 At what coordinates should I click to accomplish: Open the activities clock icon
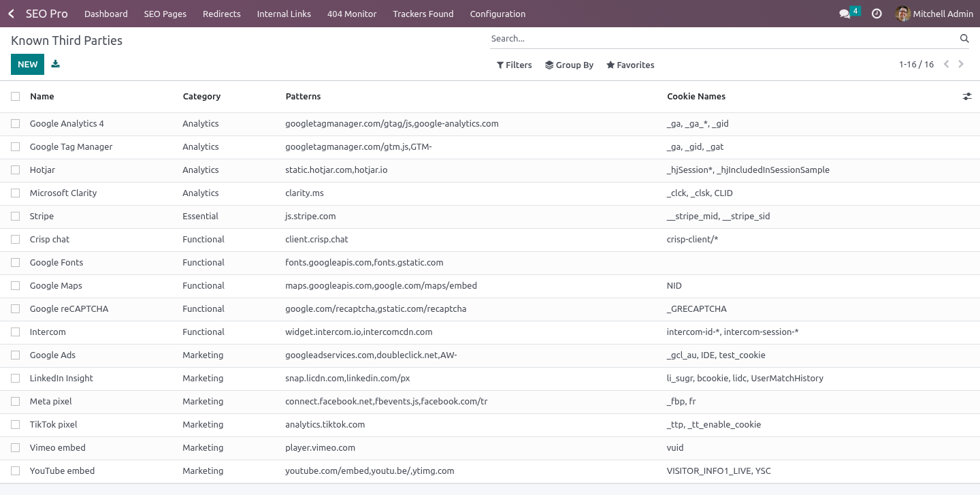pos(877,14)
